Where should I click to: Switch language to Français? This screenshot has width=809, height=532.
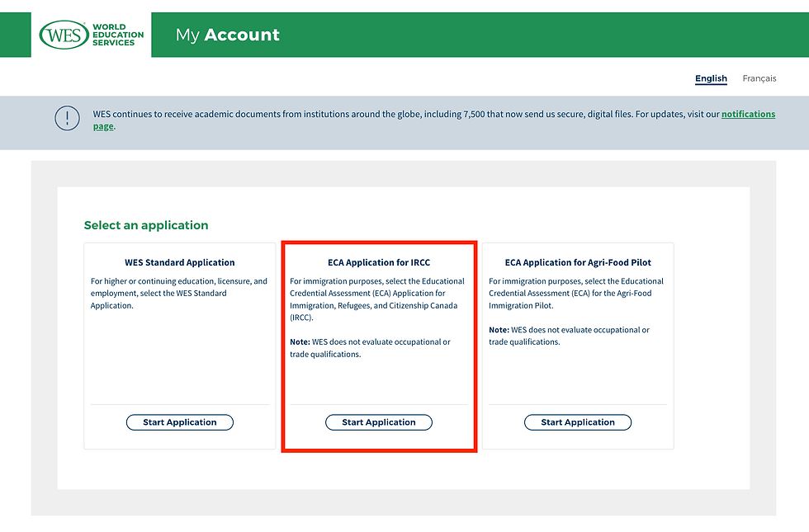759,79
